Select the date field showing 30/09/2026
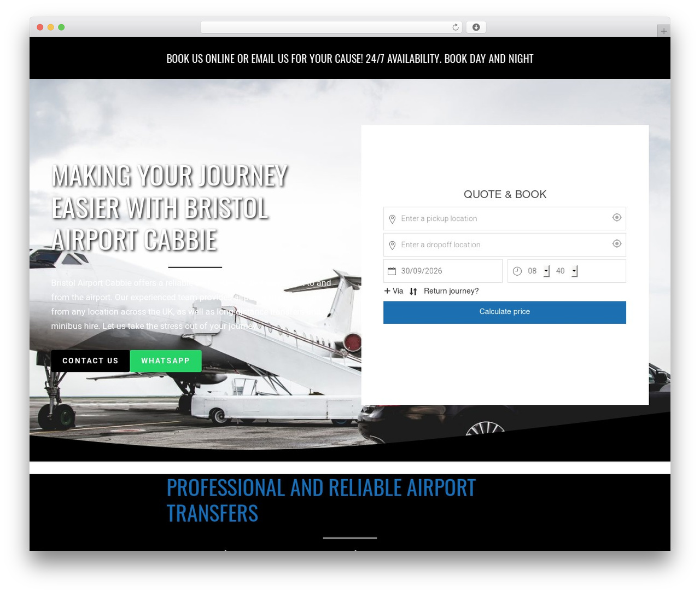The width and height of the screenshot is (700, 593). click(443, 271)
